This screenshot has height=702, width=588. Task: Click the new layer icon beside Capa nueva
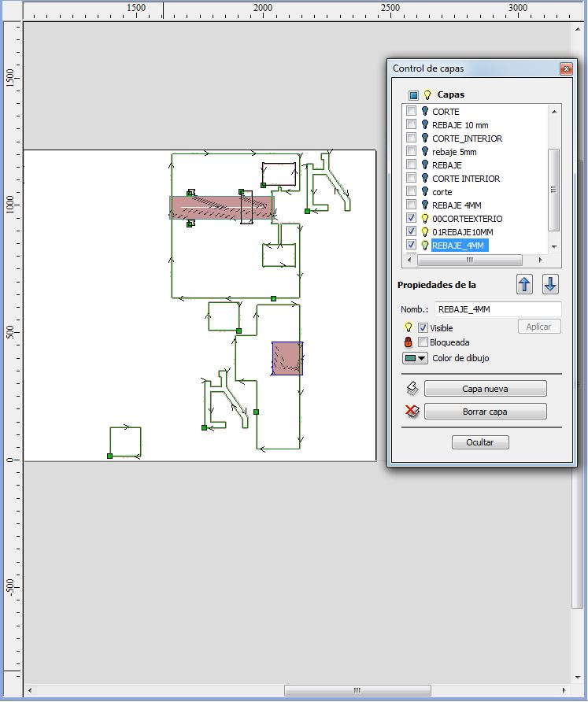412,388
